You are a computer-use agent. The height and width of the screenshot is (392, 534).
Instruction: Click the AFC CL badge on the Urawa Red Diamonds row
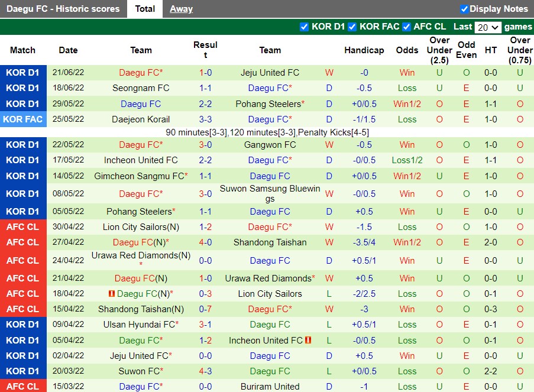[x=23, y=260]
